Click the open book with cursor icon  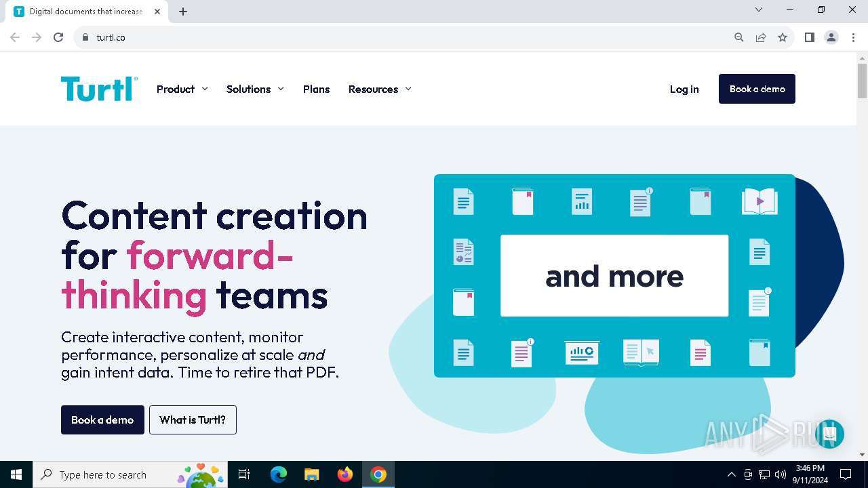pyautogui.click(x=641, y=352)
